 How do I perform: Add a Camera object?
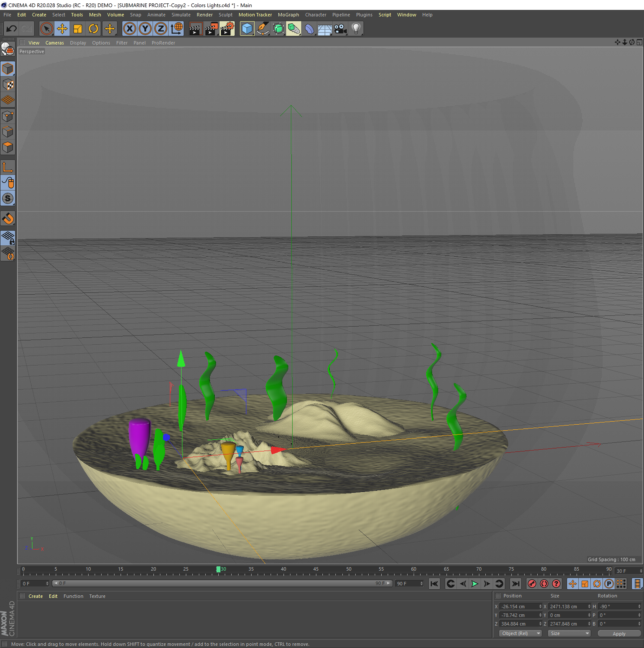[340, 29]
